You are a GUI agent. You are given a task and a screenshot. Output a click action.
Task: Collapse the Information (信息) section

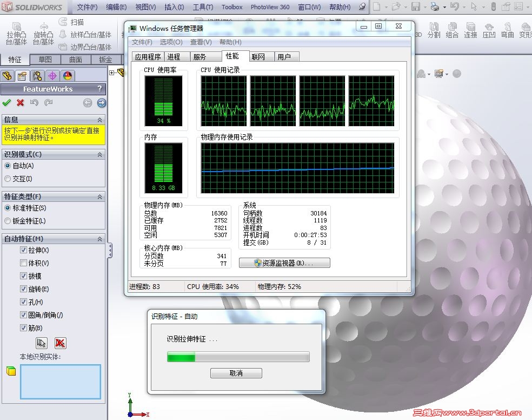click(99, 120)
